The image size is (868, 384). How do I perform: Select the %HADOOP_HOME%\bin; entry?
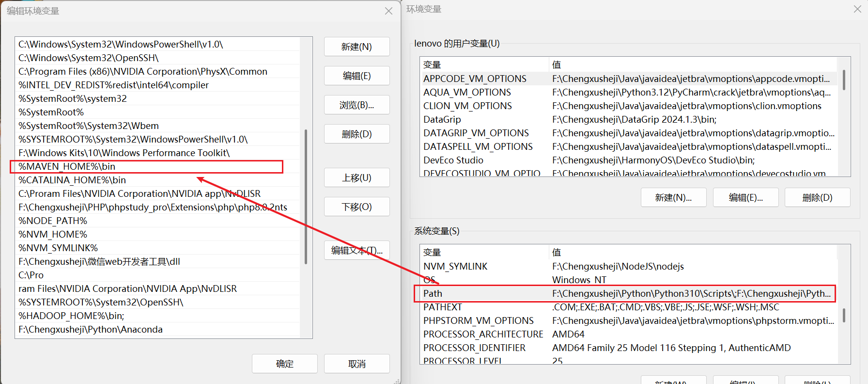click(x=157, y=316)
